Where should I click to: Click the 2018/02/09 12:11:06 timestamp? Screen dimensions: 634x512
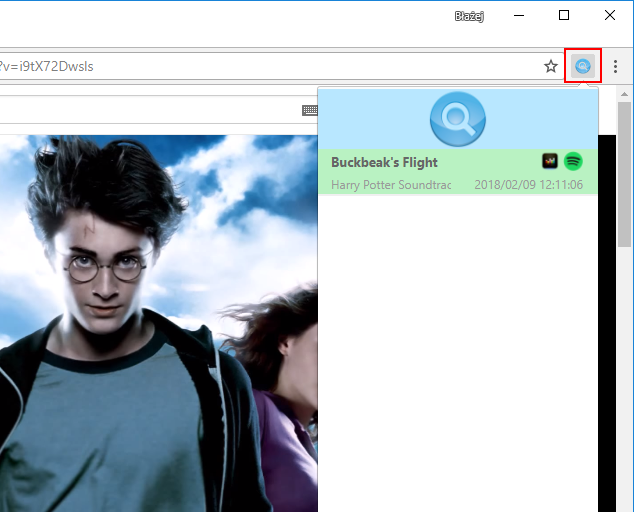click(528, 185)
